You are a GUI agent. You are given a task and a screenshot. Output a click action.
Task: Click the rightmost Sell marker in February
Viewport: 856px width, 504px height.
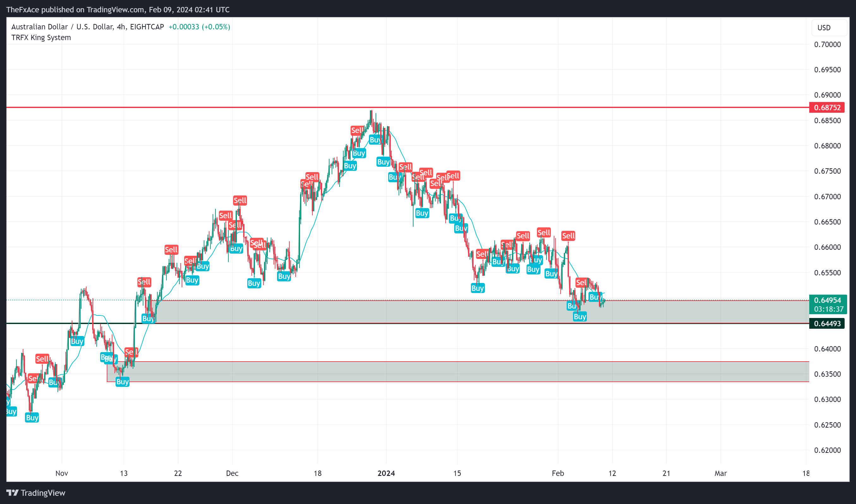(582, 283)
